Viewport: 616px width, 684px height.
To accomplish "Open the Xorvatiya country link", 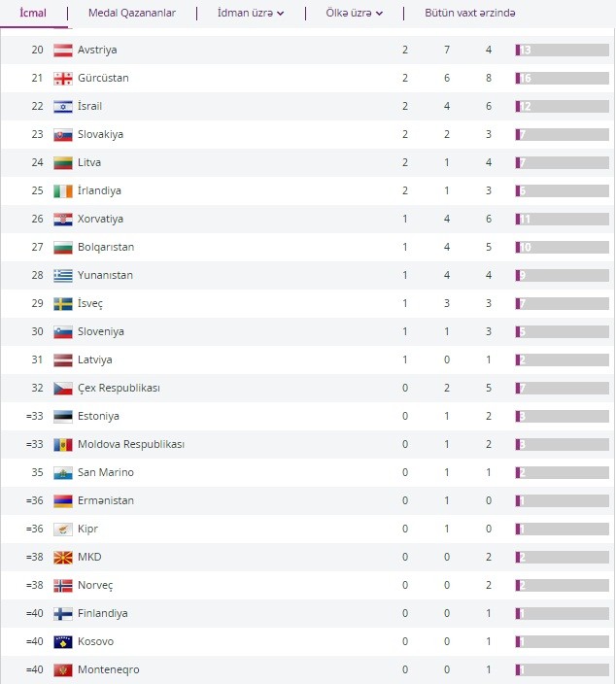I will 100,219.
